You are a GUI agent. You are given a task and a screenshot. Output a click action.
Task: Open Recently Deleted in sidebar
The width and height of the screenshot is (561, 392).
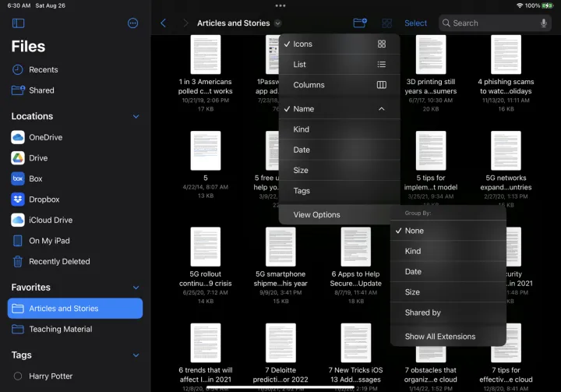[59, 262]
